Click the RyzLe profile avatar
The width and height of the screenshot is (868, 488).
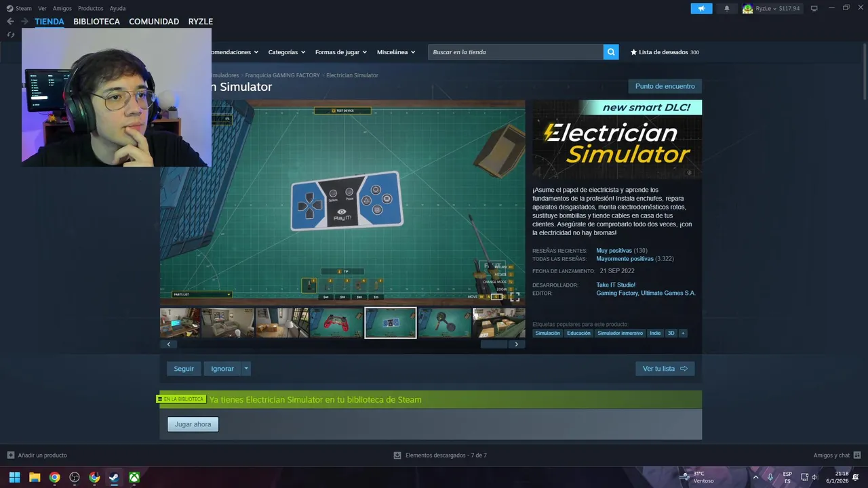747,8
